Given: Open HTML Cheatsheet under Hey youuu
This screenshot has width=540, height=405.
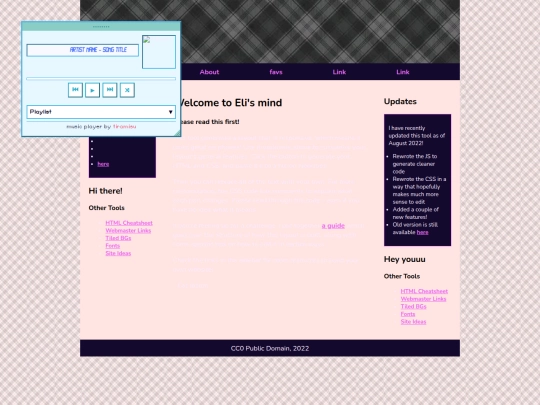Looking at the screenshot, I should pyautogui.click(x=424, y=291).
